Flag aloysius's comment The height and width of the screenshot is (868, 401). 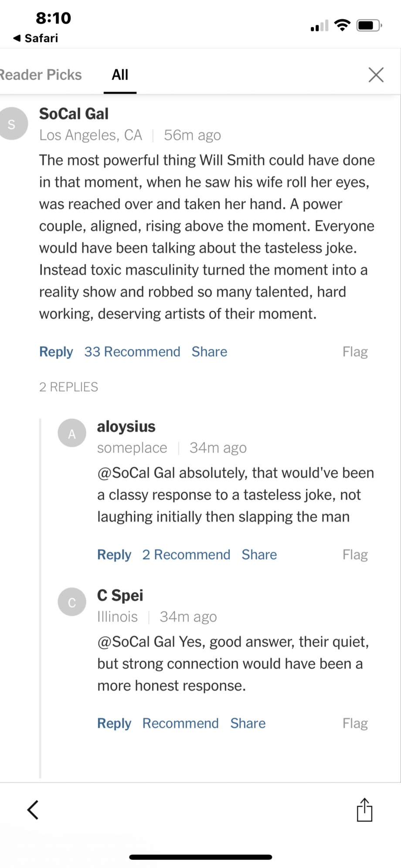tap(355, 555)
